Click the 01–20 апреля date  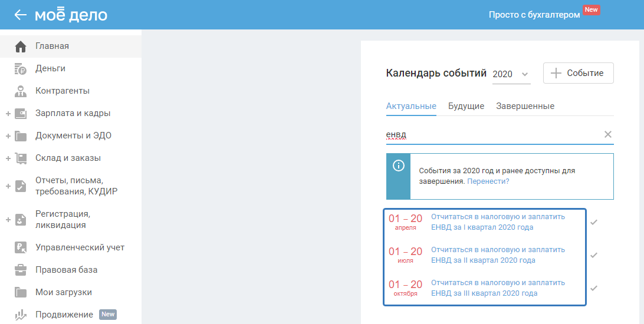point(405,222)
